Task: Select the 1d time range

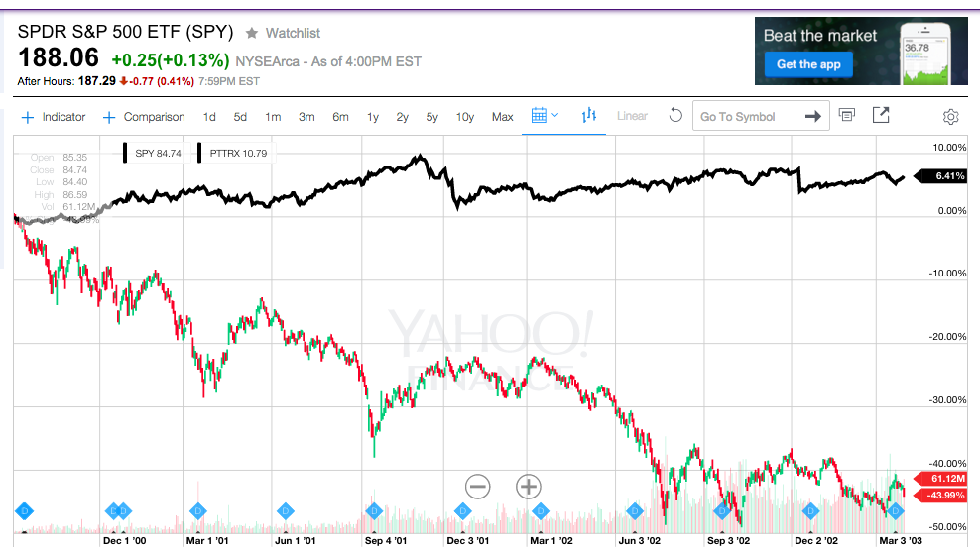Action: pos(209,117)
